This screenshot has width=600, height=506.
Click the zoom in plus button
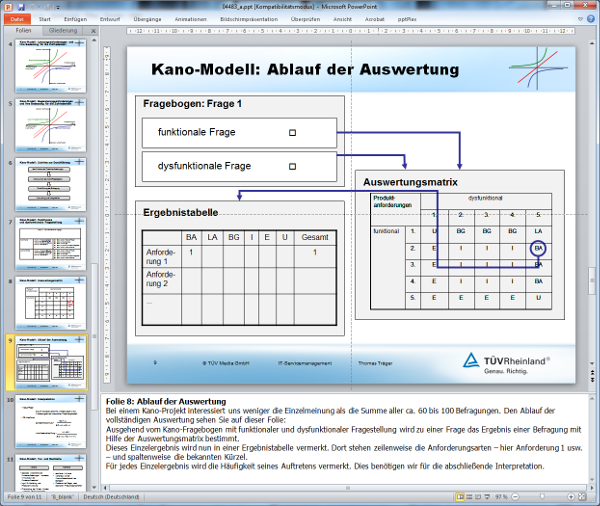(571, 497)
